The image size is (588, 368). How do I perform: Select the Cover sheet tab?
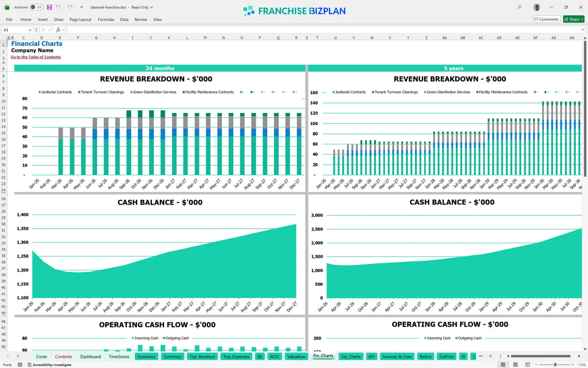(42, 357)
